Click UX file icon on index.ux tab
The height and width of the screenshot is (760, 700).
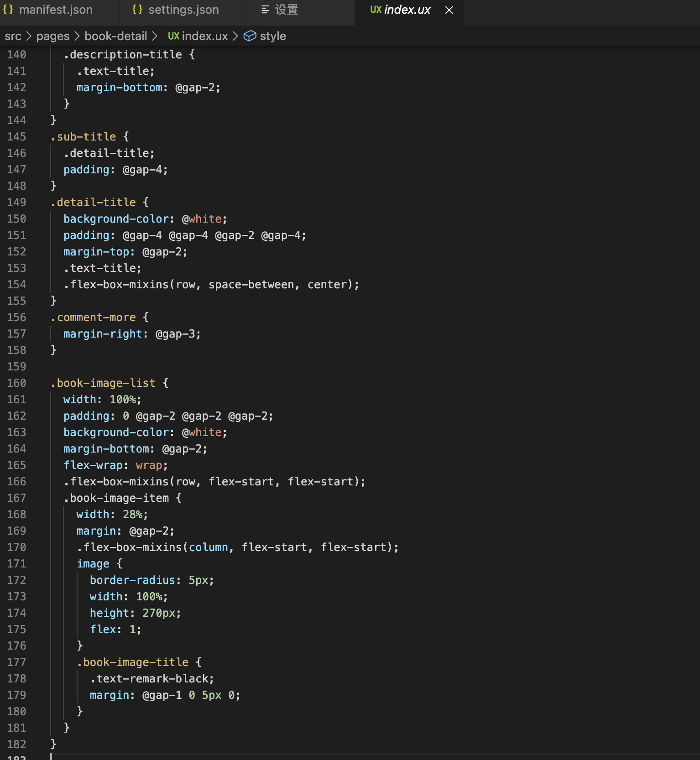[x=376, y=10]
